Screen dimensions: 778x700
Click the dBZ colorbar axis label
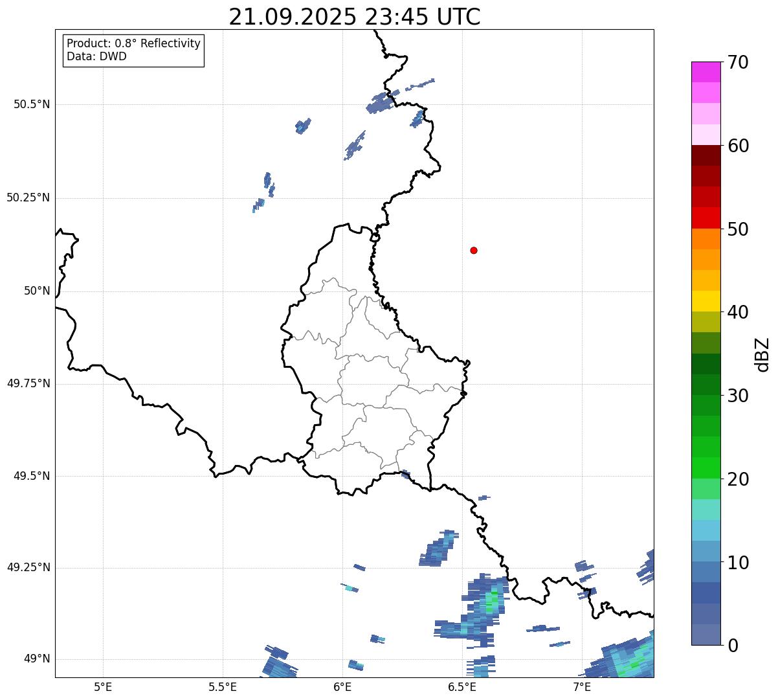[x=762, y=354]
